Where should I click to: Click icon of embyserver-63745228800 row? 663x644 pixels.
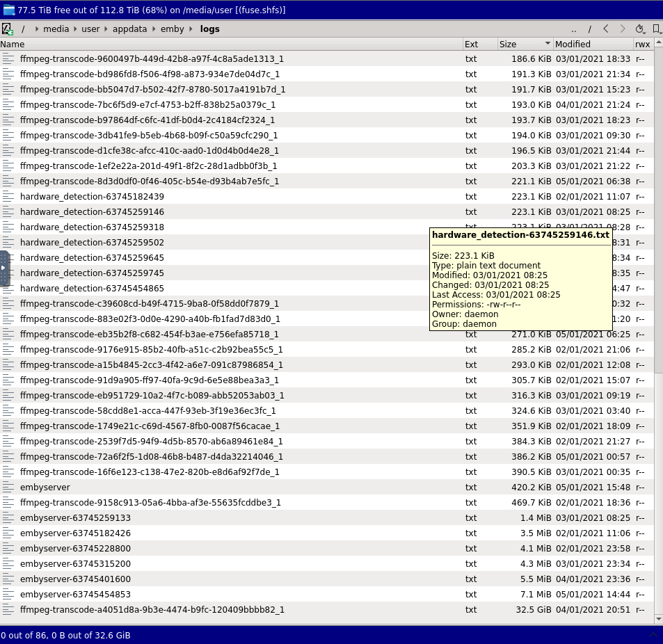coord(8,549)
